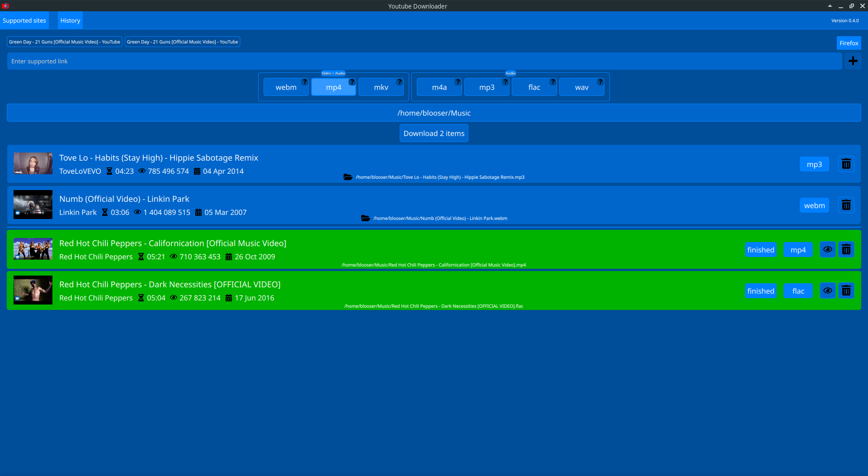The width and height of the screenshot is (868, 476).
Task: Delete the Tove Lo Habits item
Action: pos(846,164)
